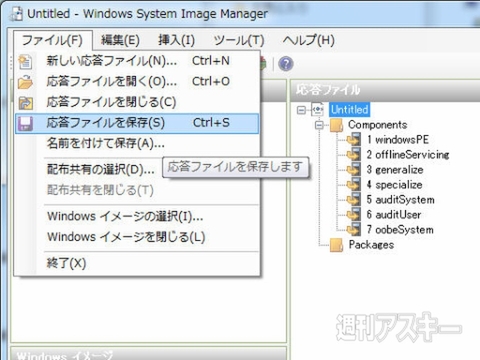Click the 応答ファイル panel header
The image size is (480, 360).
(385, 90)
